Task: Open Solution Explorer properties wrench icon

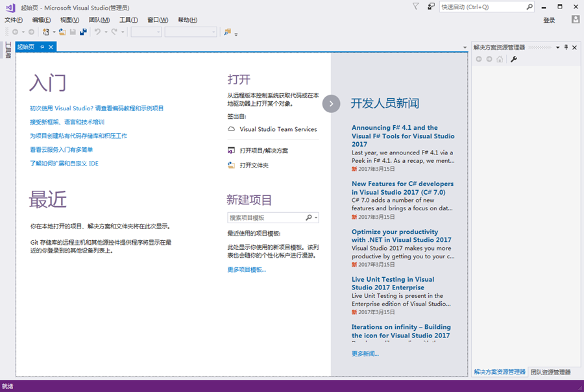Action: [x=514, y=59]
